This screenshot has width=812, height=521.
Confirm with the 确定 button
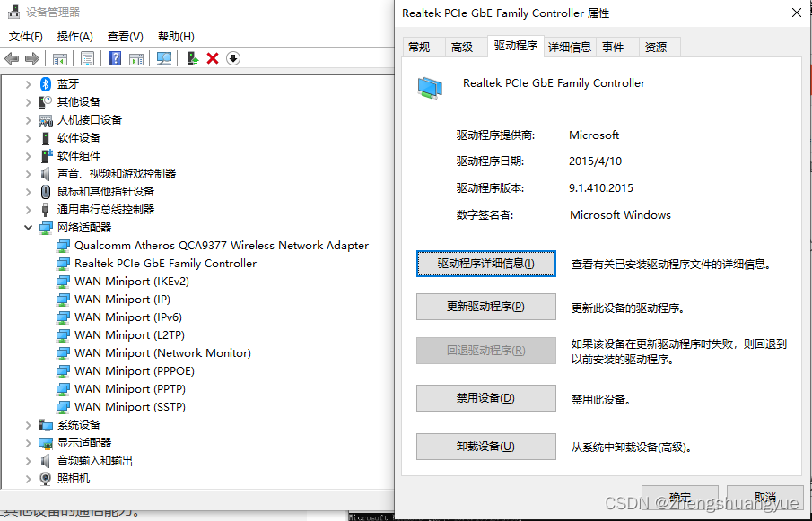pos(679,497)
